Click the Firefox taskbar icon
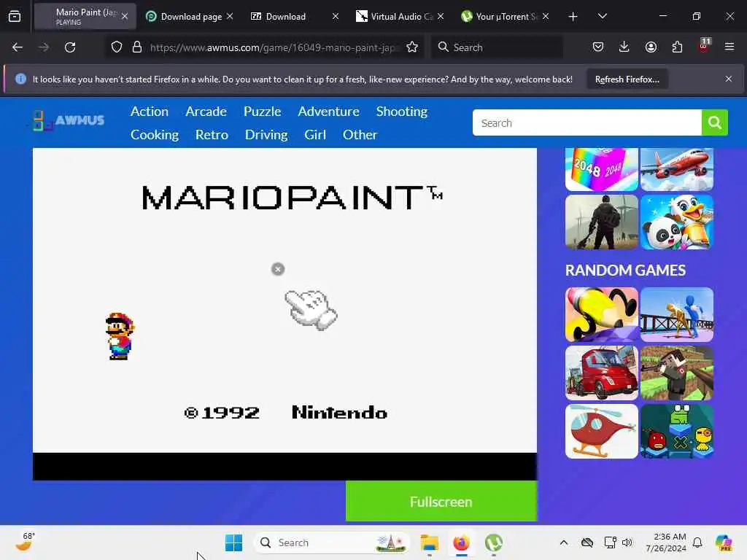 (x=461, y=542)
